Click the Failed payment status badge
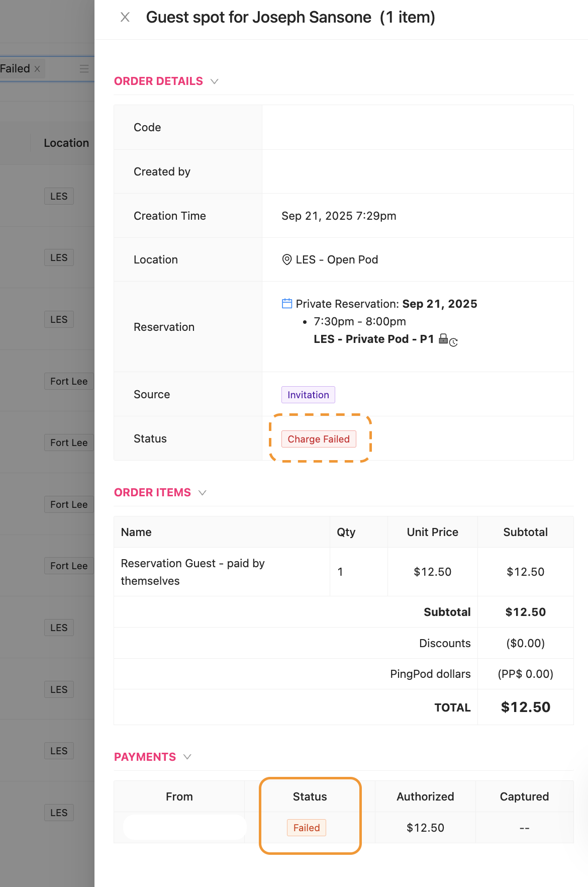This screenshot has height=887, width=588. click(307, 828)
